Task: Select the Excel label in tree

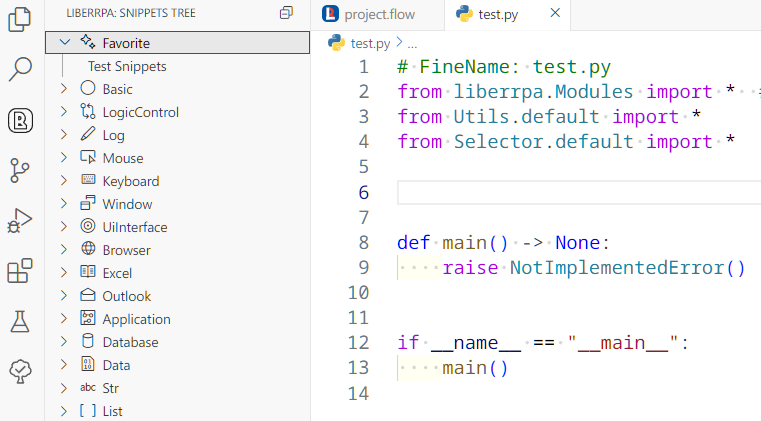Action: (x=117, y=273)
